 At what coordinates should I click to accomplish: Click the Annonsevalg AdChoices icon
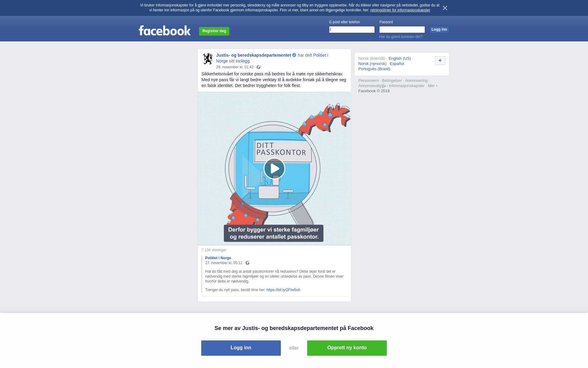pyautogui.click(x=384, y=86)
